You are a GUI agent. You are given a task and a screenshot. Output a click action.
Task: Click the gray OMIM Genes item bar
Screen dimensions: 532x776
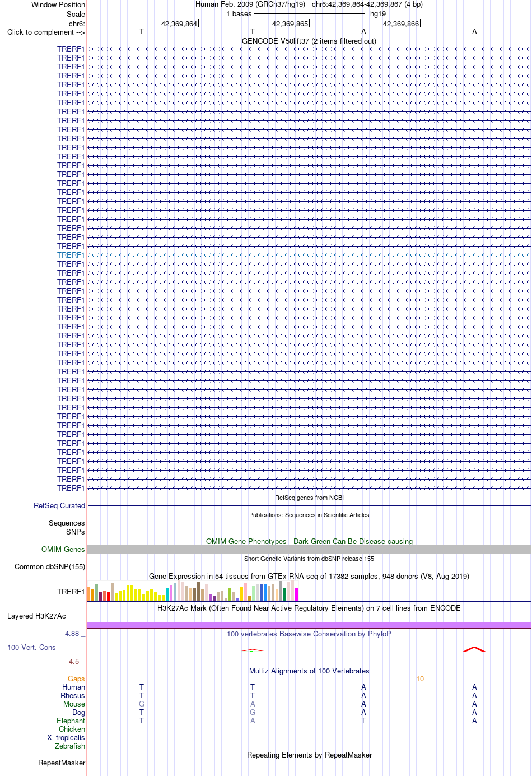309,550
